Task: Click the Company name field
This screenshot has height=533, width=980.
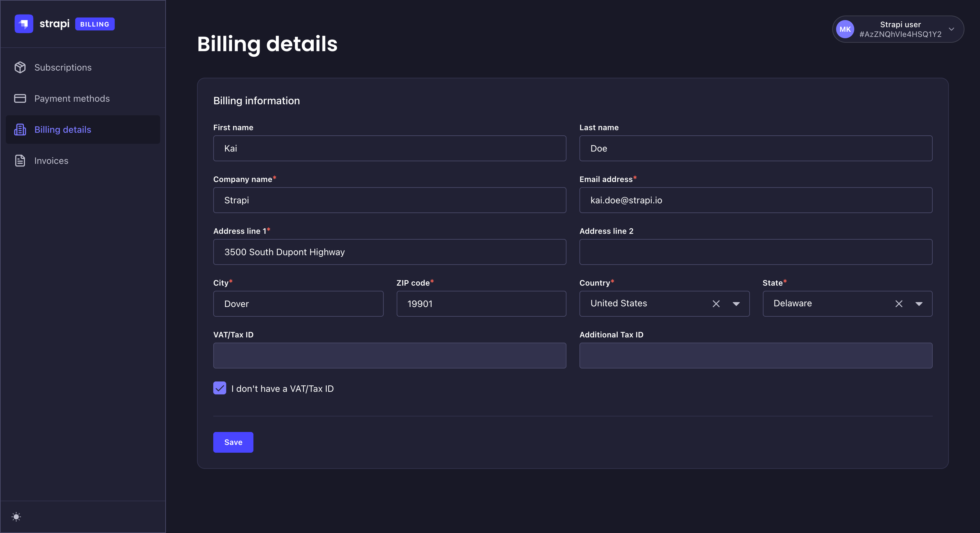Action: [x=390, y=200]
